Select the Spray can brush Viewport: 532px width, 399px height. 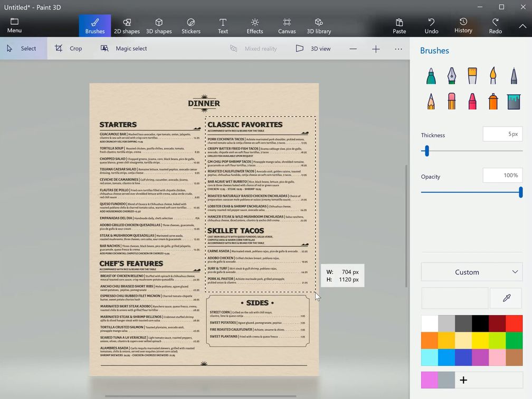tap(493, 101)
